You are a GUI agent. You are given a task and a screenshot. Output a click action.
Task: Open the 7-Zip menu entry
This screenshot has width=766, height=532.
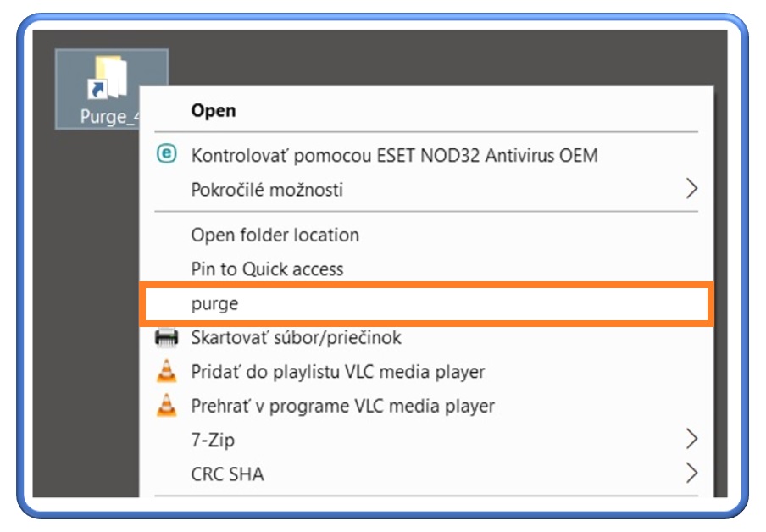click(x=213, y=440)
